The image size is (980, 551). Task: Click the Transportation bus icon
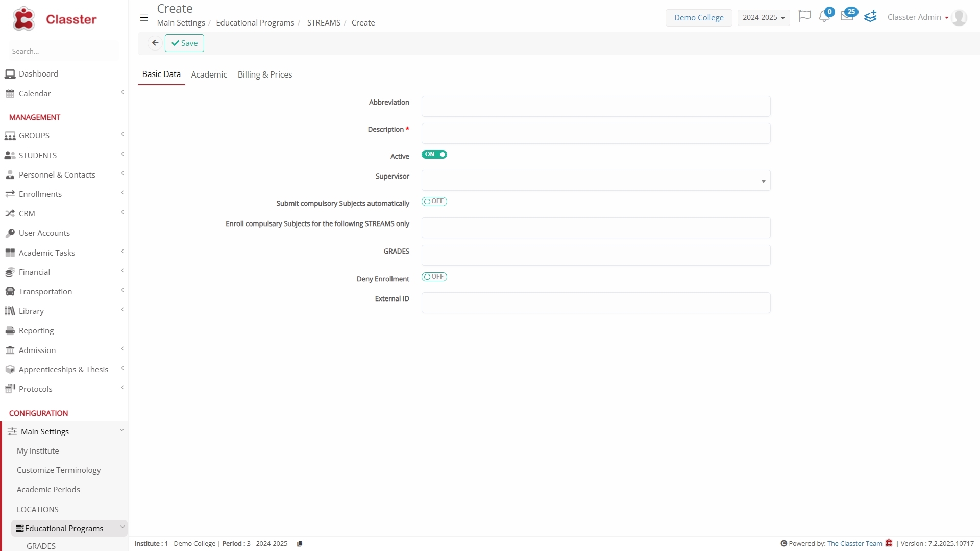10,291
